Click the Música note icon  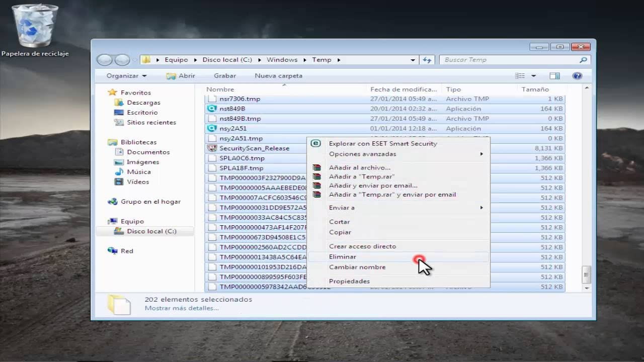[x=119, y=172]
